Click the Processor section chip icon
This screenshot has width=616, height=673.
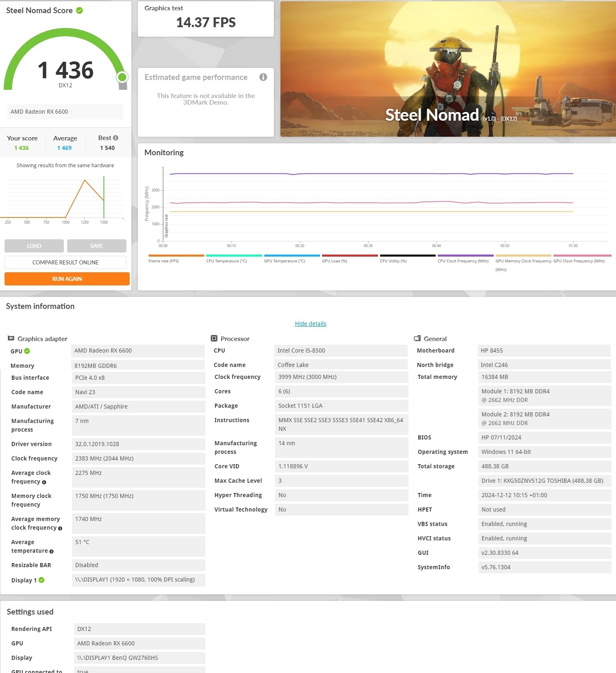pos(214,339)
